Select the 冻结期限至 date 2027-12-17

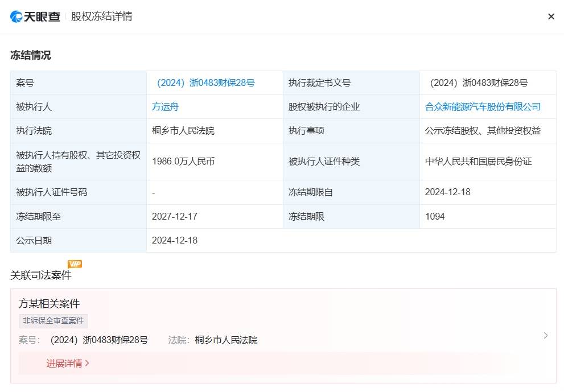coord(175,217)
